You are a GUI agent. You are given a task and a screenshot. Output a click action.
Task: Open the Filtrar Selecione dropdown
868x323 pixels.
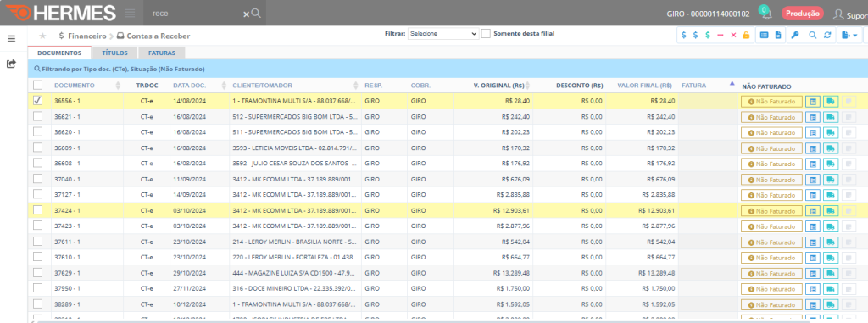coord(442,34)
